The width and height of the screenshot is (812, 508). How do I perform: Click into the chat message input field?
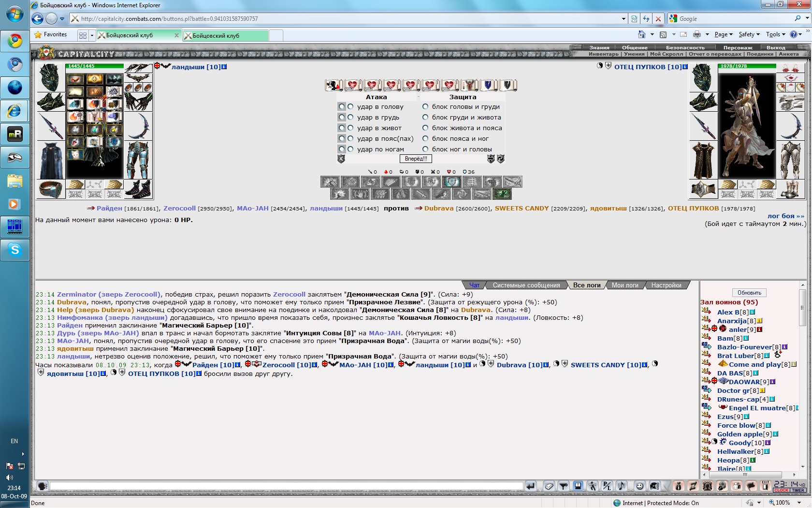pos(286,486)
